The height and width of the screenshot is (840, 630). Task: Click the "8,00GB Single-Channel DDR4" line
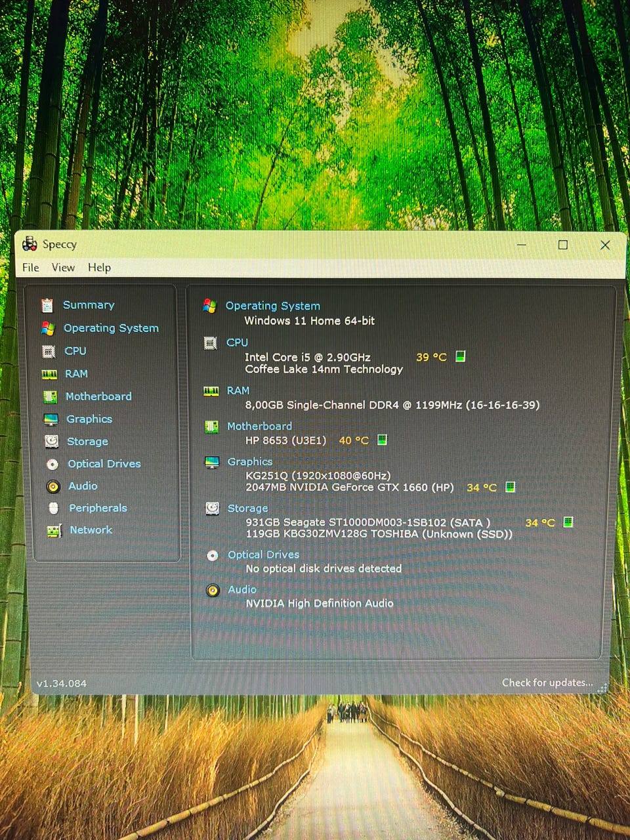392,406
